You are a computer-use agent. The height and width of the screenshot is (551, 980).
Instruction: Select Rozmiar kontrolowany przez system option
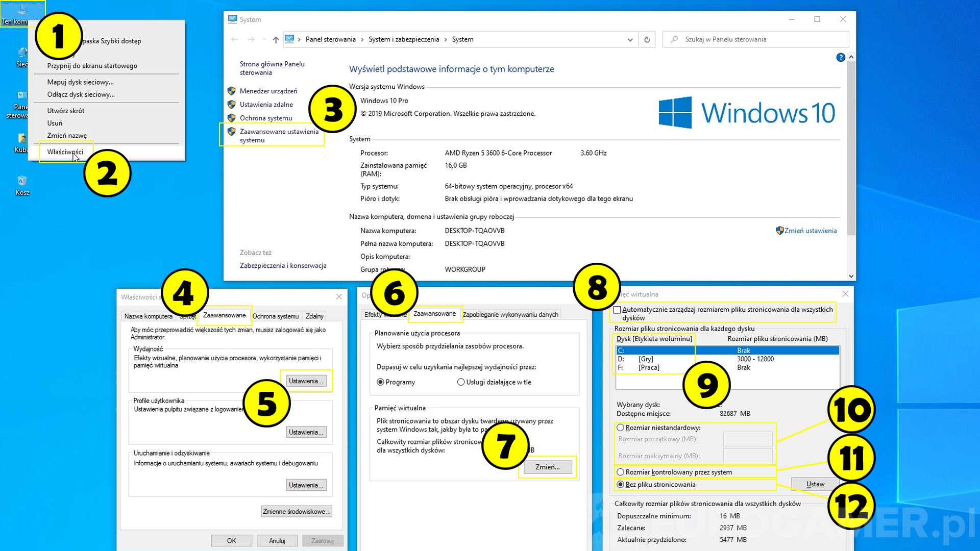[x=620, y=472]
